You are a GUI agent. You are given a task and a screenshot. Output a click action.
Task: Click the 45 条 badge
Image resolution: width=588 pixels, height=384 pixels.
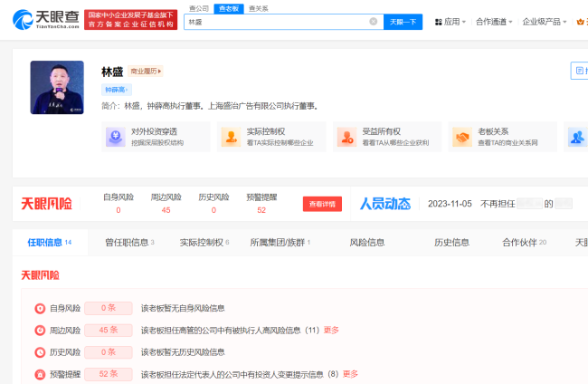[x=109, y=331]
